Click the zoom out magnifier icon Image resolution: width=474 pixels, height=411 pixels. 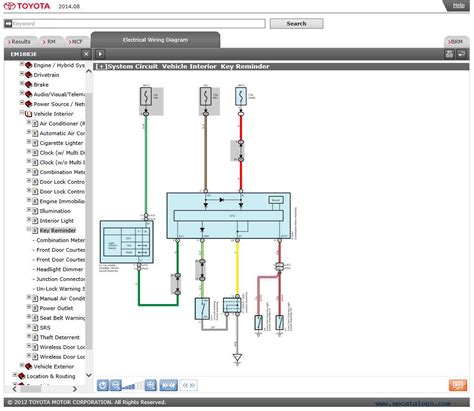[116, 385]
